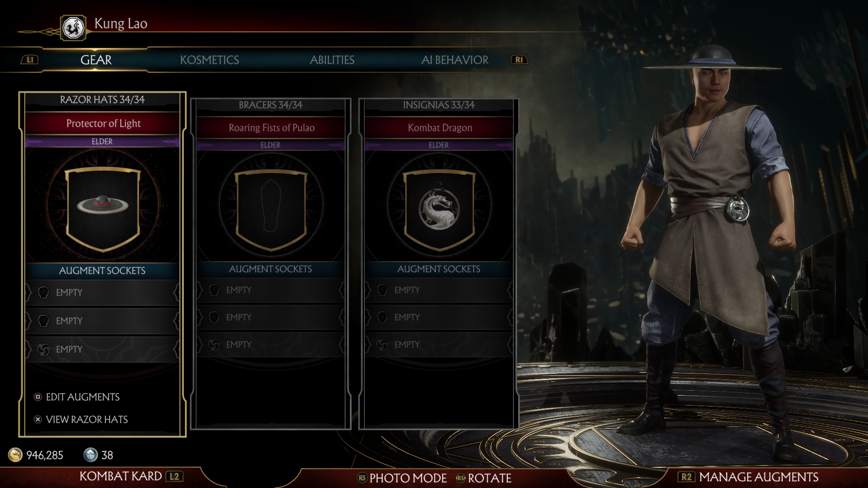Select third empty augment socket under Insignias
Viewport: 868px width, 488px height.
coord(439,344)
